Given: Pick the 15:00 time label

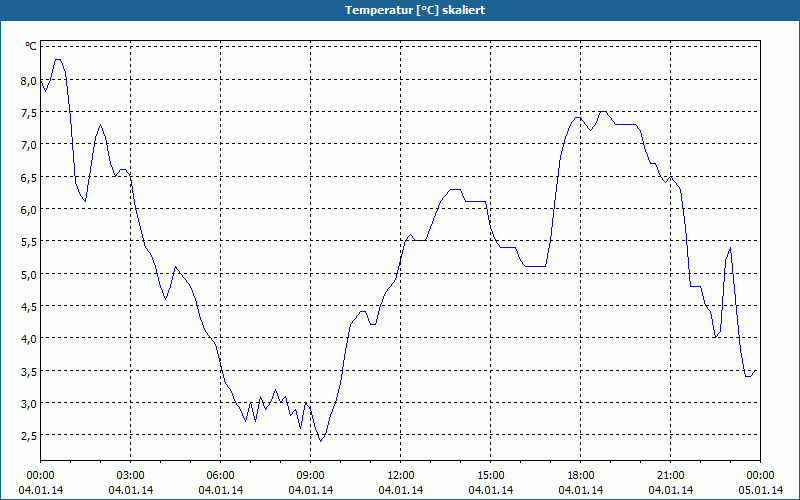Looking at the screenshot, I should coord(491,476).
